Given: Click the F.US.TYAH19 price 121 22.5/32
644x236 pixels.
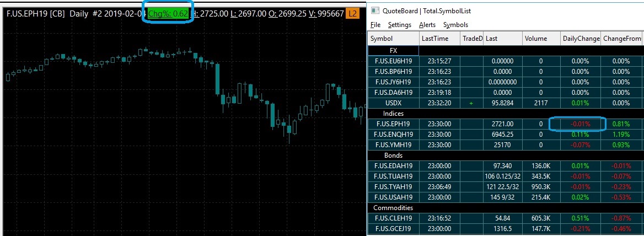Looking at the screenshot, I should [503, 187].
